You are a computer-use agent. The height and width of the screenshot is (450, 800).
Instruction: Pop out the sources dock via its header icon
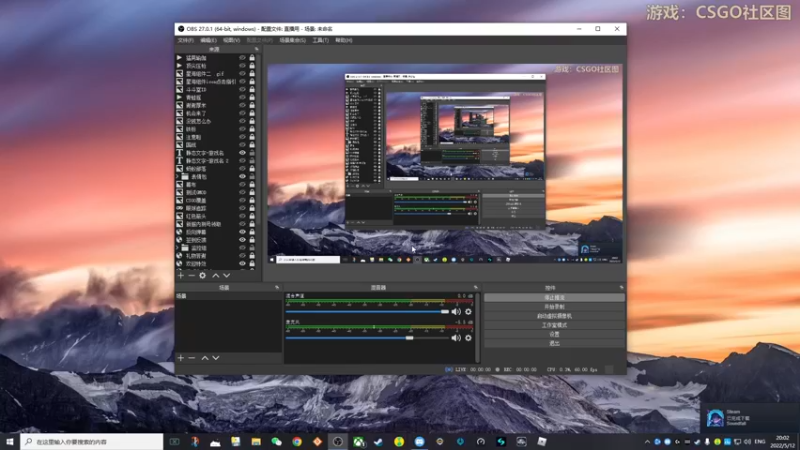click(257, 49)
